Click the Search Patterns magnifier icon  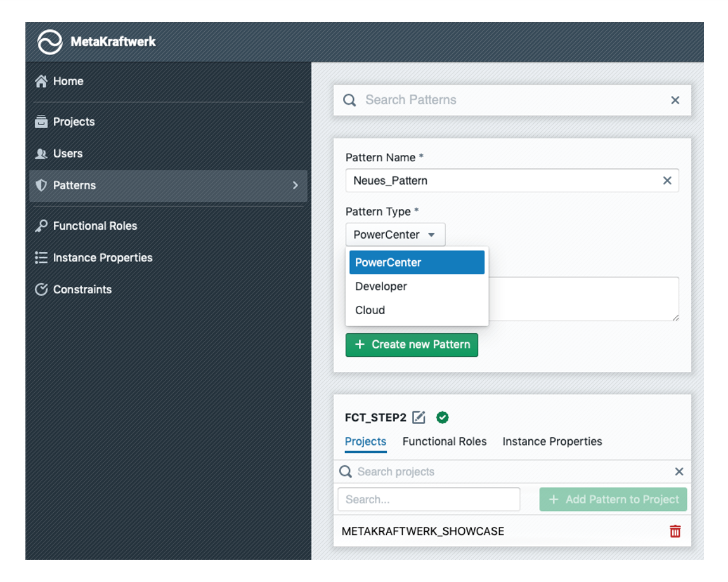(x=349, y=100)
